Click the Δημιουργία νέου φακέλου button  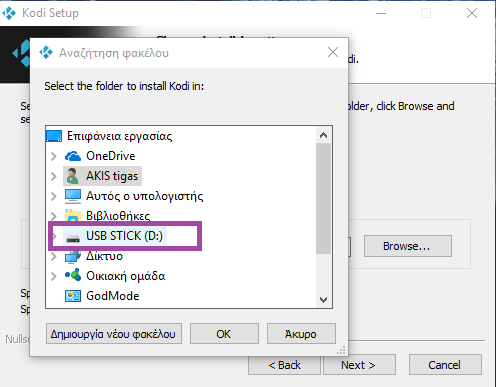point(114,334)
